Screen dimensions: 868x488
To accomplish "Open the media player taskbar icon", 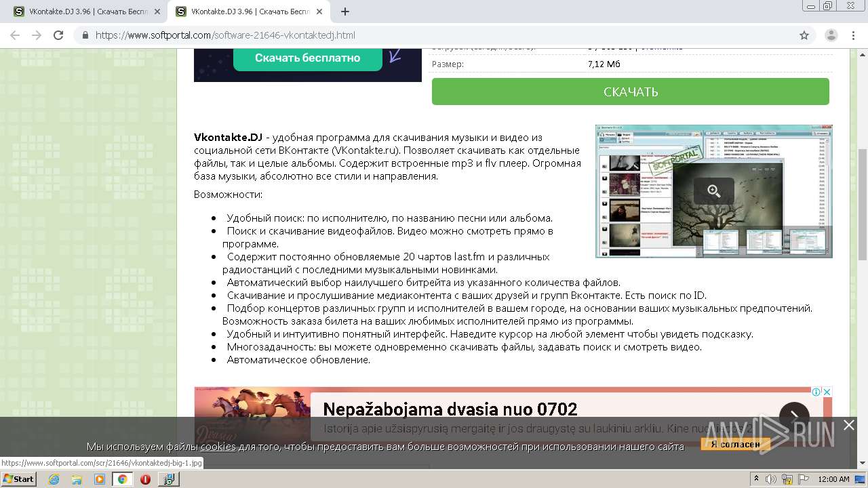I will tap(100, 479).
